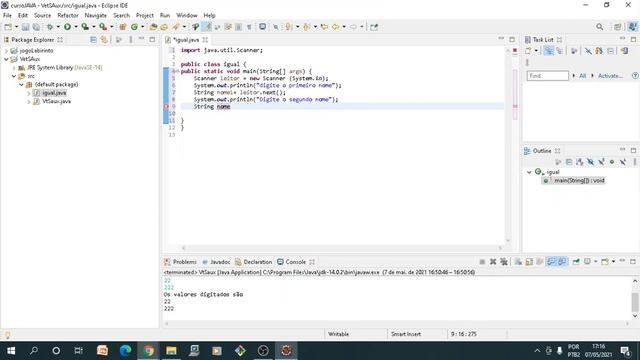Switch to the Javadoc tab
The image size is (640, 360).
(216, 262)
